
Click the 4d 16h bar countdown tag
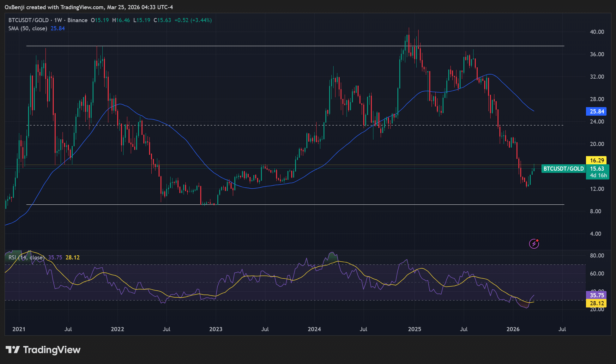point(598,176)
